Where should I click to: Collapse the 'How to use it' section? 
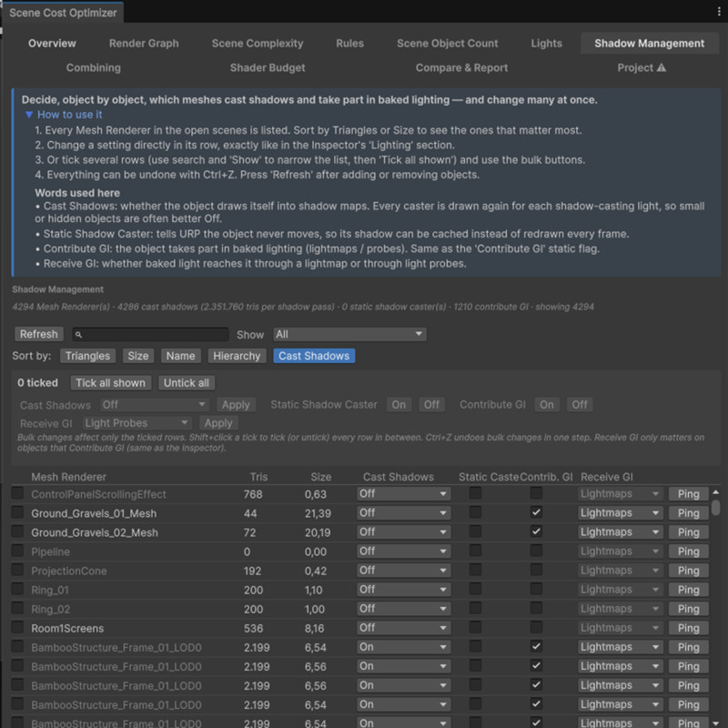(x=29, y=115)
